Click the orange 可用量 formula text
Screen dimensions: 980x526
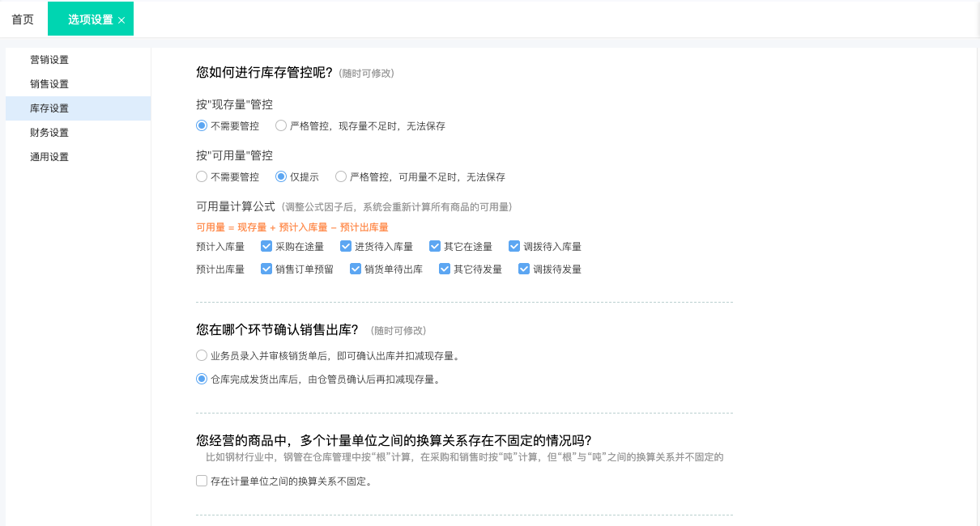[x=292, y=227]
